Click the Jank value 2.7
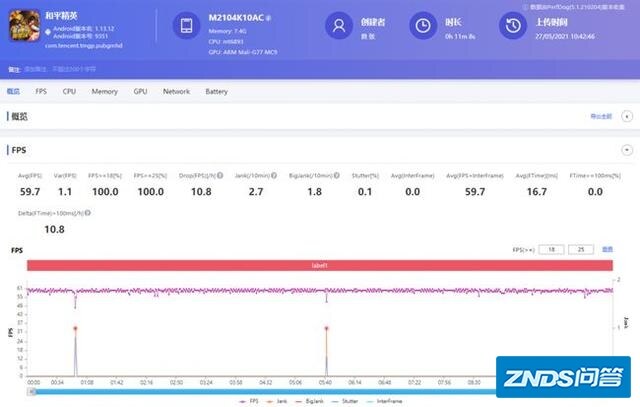The image size is (640, 407). click(256, 191)
